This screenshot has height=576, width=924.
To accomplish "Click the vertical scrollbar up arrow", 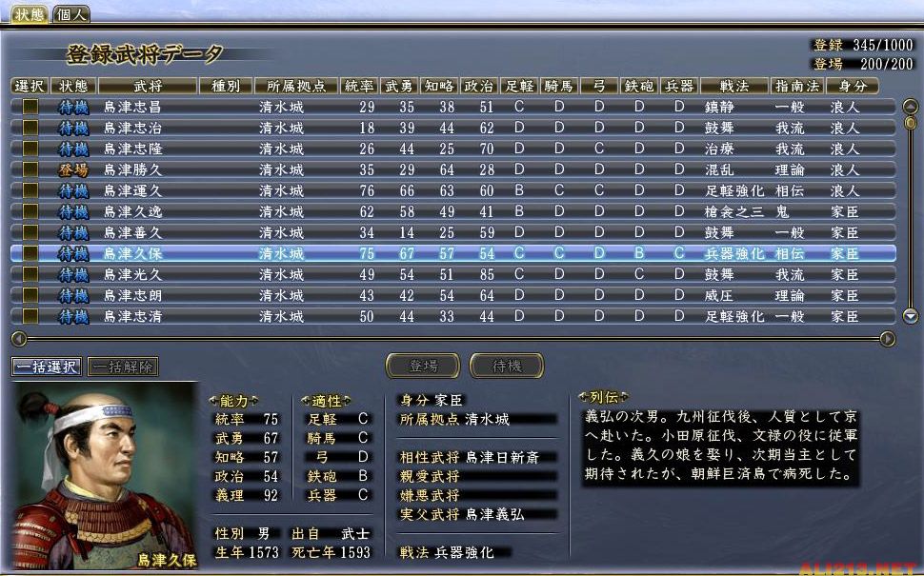I will click(910, 104).
